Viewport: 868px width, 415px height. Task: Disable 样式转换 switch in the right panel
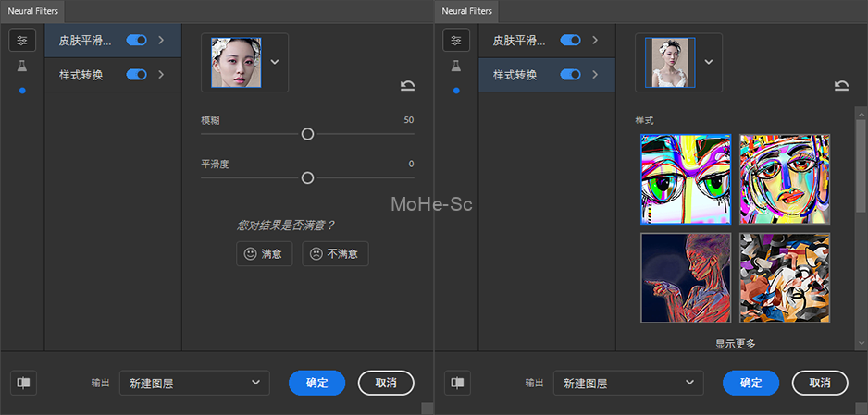[x=571, y=75]
